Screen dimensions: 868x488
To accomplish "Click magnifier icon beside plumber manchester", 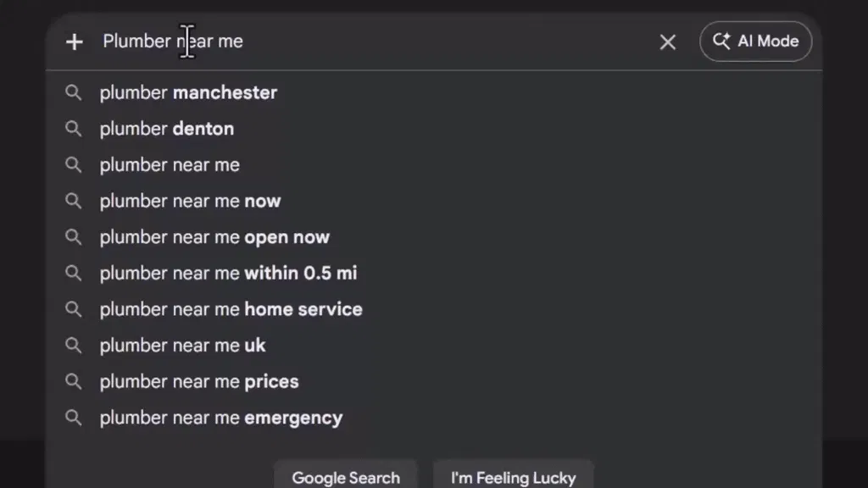I will pos(73,92).
